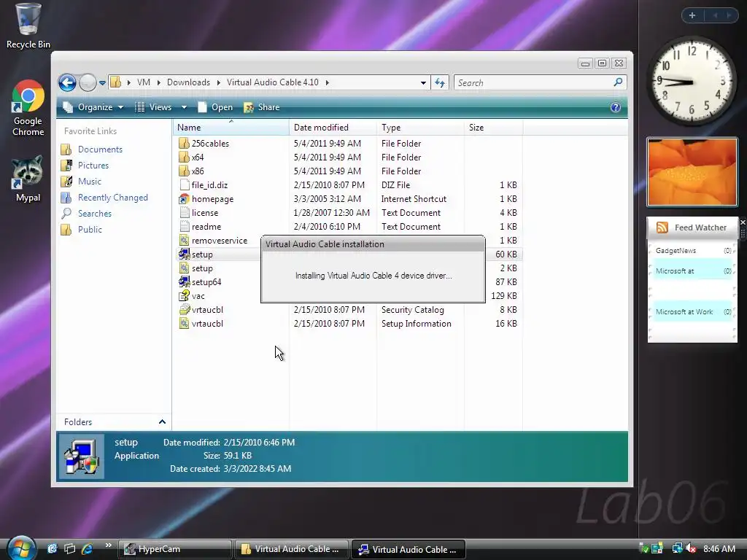Open the Mypal raccoon desktop shortcut
Image resolution: width=747 pixels, height=560 pixels.
[x=28, y=179]
